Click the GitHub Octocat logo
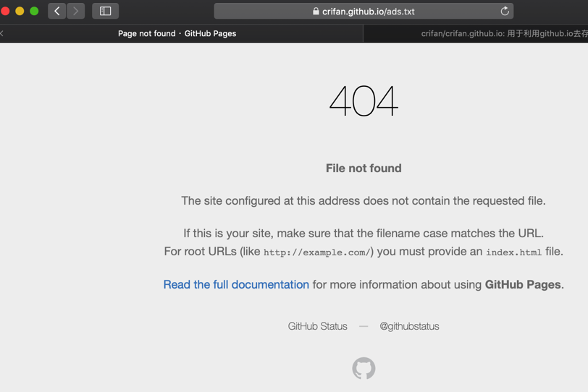 tap(364, 368)
